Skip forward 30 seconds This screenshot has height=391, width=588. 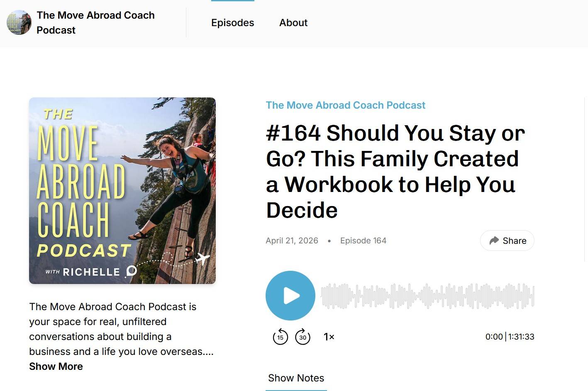point(303,337)
